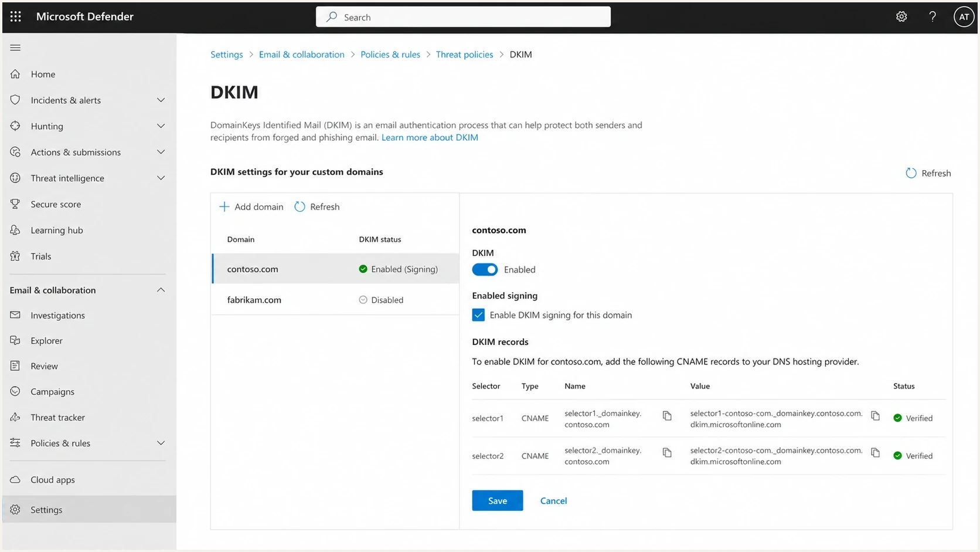Copy the selector2 Value record

click(875, 452)
